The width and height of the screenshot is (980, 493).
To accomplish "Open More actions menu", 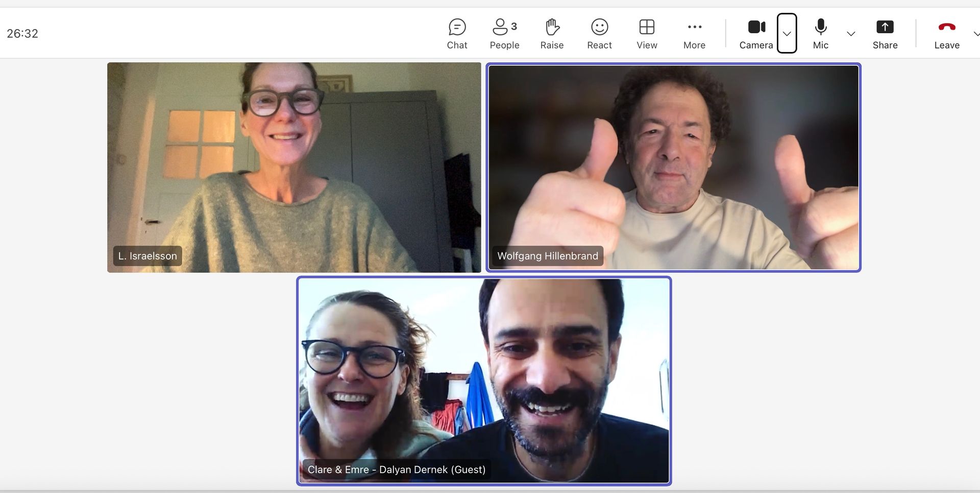I will [x=694, y=34].
